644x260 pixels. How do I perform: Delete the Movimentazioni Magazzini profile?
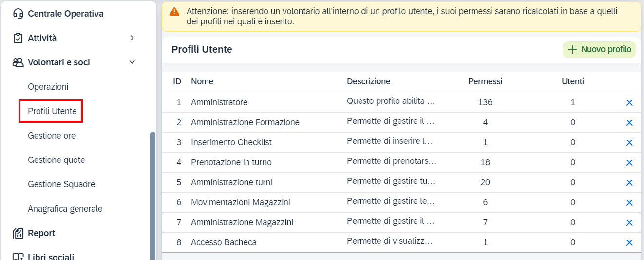(x=629, y=202)
